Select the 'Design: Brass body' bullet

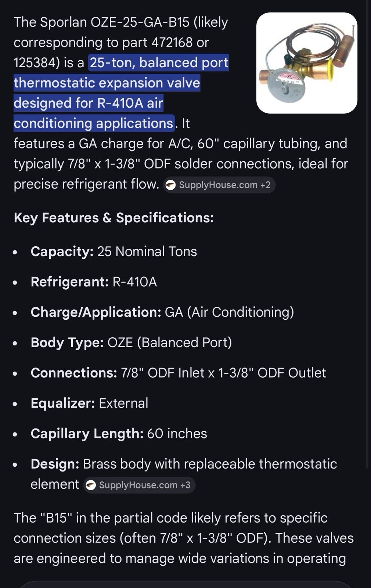184,474
